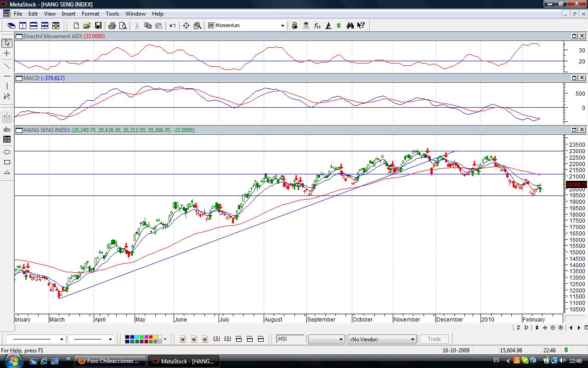Open the Edit menu
The width and height of the screenshot is (588, 368).
[x=33, y=14]
